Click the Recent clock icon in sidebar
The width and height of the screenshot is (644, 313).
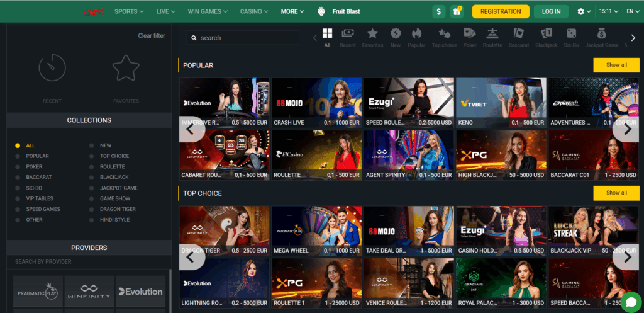click(52, 68)
